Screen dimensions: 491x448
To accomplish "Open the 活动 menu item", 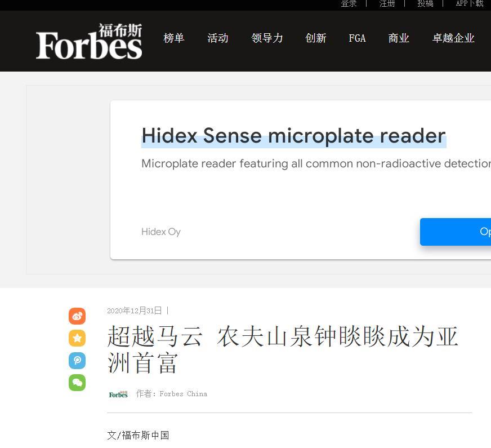I will (218, 38).
